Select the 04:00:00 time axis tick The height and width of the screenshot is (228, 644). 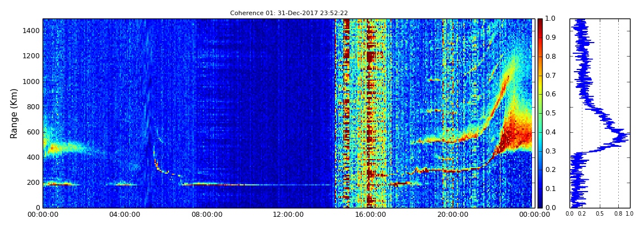[124, 215]
